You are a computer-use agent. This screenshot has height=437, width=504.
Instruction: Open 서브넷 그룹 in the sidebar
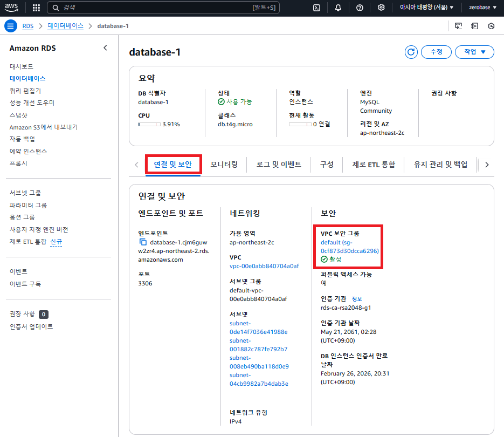[25, 193]
